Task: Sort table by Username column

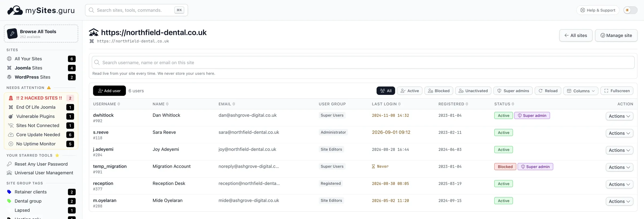Action: click(107, 104)
